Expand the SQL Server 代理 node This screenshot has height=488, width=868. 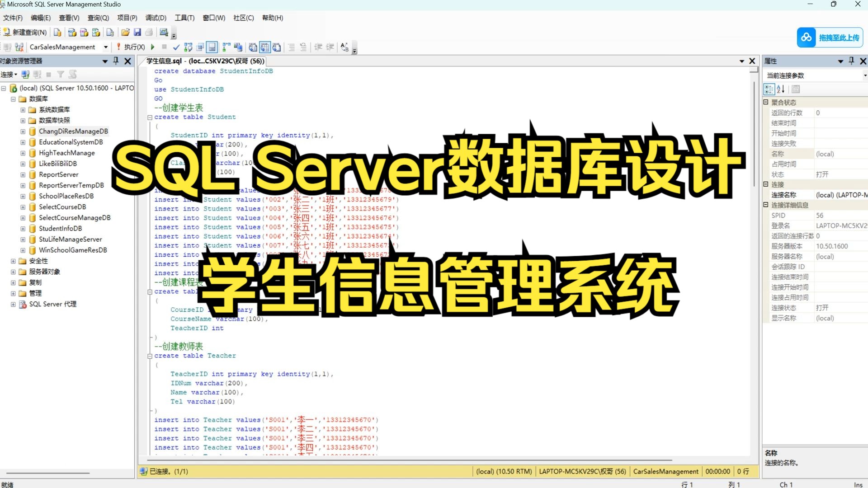[13, 305]
